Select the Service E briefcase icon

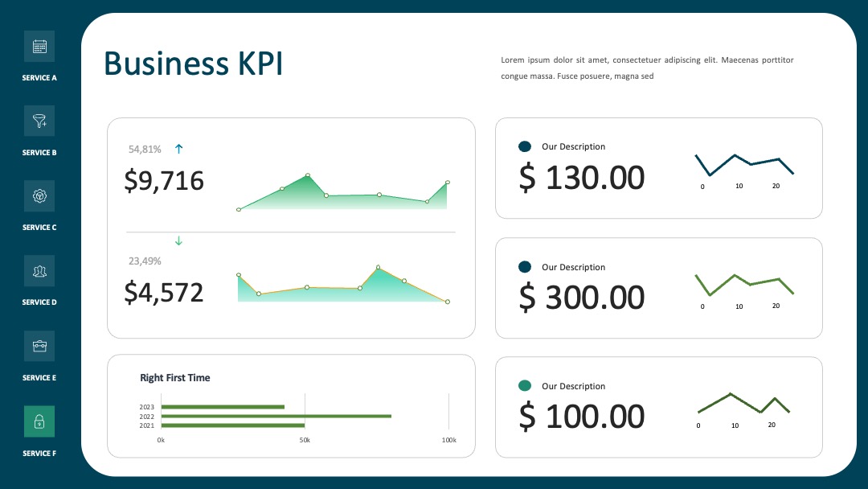tap(39, 346)
